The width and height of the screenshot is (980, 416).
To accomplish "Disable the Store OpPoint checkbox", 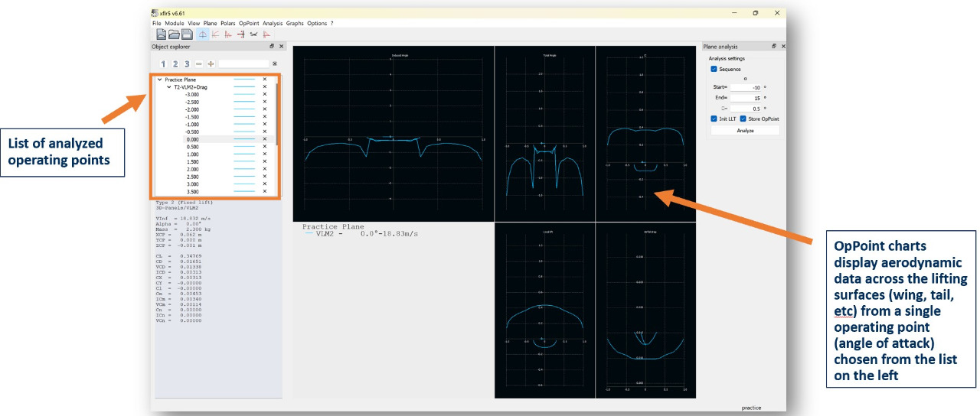I will pyautogui.click(x=743, y=119).
